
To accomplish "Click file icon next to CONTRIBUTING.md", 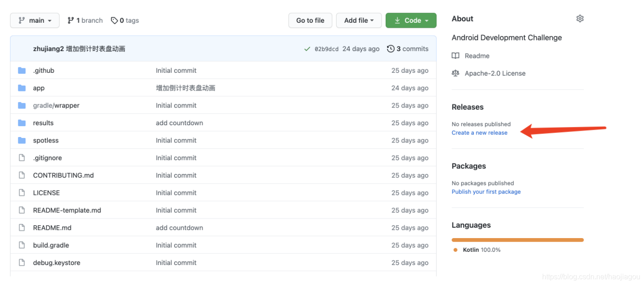I will point(21,175).
